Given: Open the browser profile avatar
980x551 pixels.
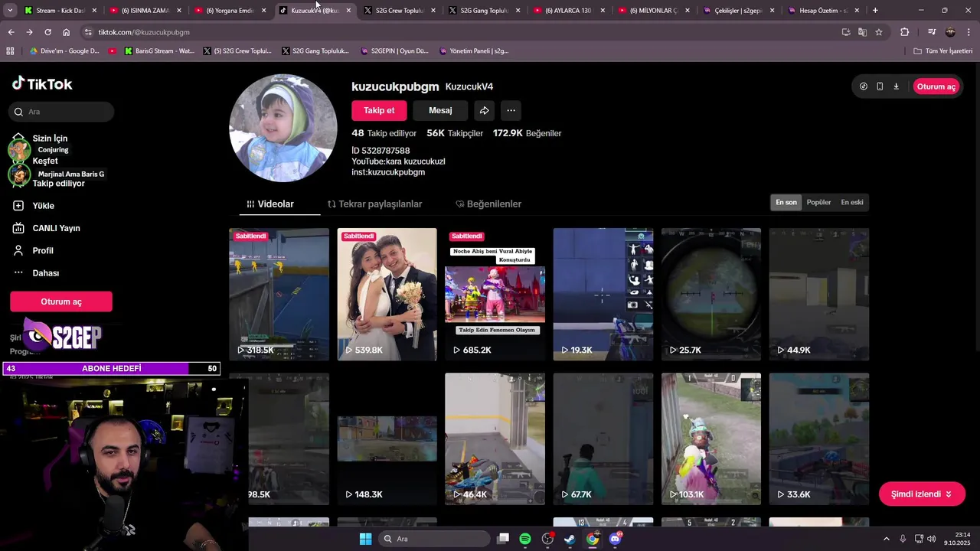Looking at the screenshot, I should (x=950, y=32).
